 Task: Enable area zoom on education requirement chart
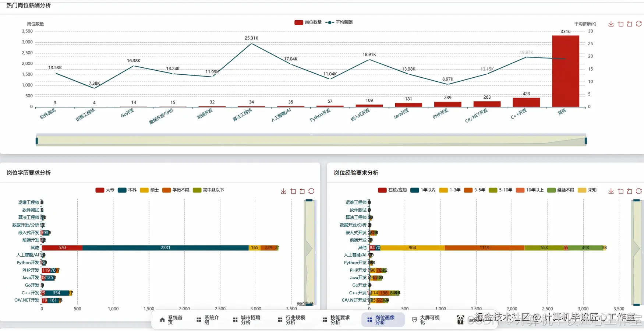tap(293, 191)
